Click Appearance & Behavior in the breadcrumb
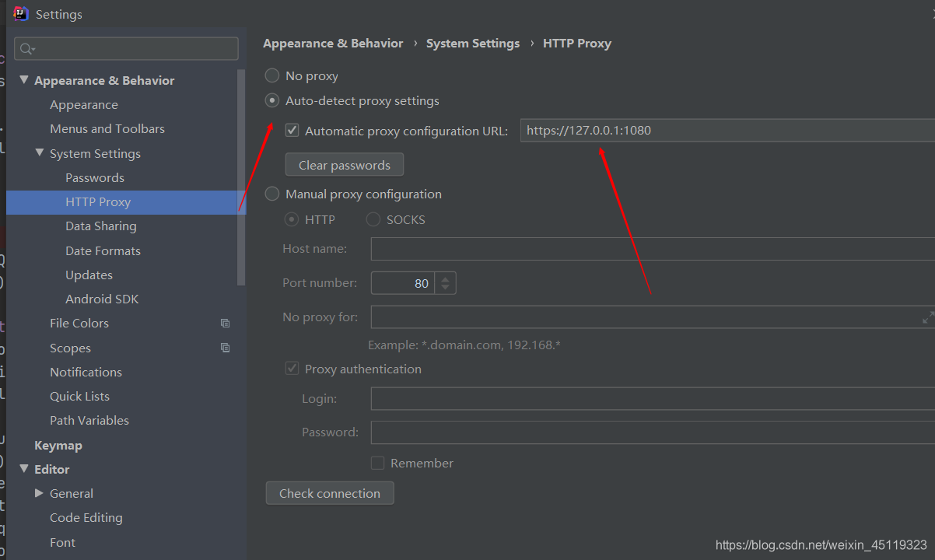 coord(333,44)
